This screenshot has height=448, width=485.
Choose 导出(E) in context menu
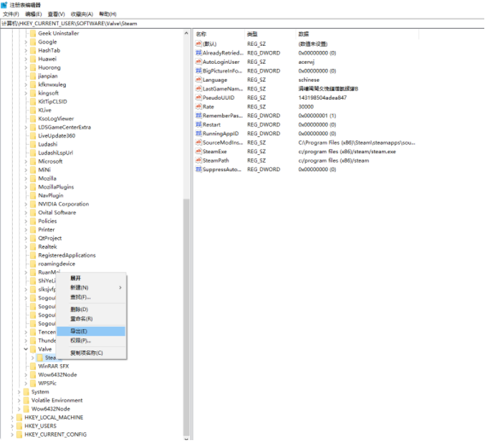click(x=91, y=331)
